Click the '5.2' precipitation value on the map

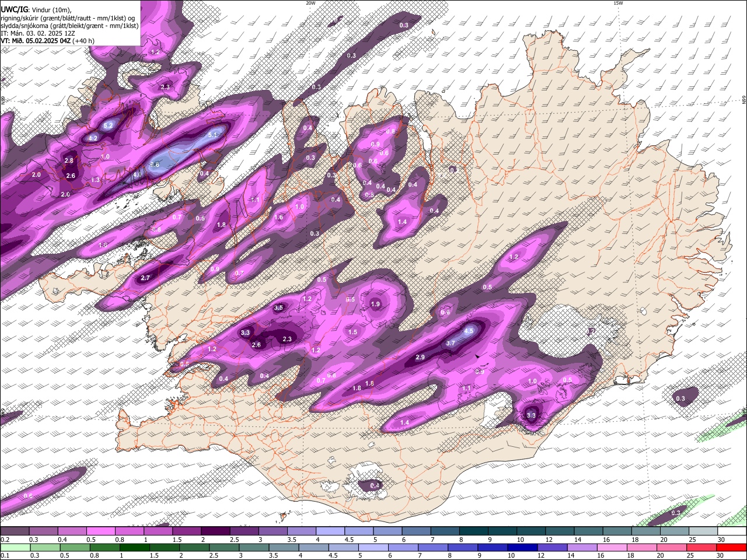click(x=108, y=125)
